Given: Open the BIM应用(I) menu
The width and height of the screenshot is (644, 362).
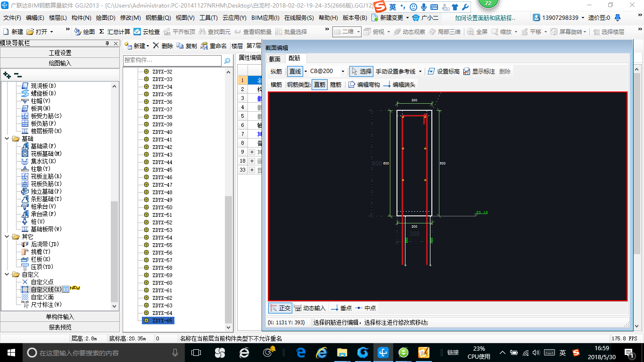Looking at the screenshot, I should click(265, 18).
